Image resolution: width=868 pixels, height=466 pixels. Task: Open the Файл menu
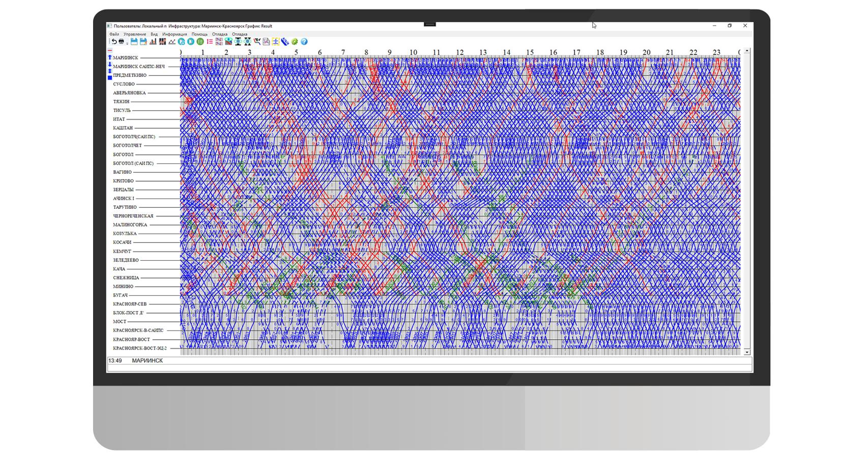point(114,34)
